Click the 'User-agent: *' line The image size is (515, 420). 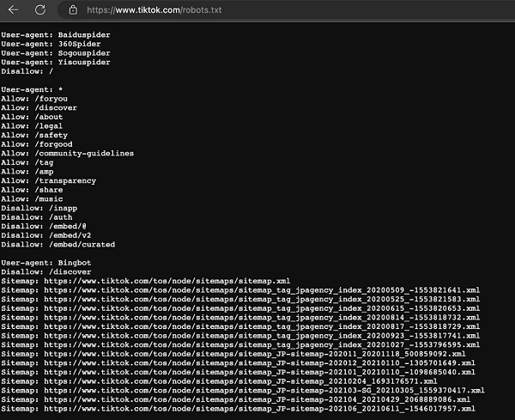tap(32, 89)
